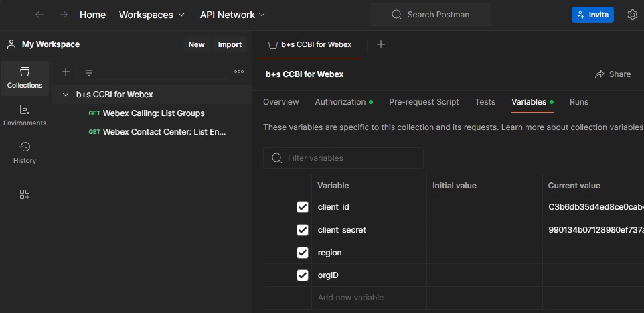The width and height of the screenshot is (644, 313).
Task: Click the search magnifier in Search Postman
Action: (x=396, y=15)
